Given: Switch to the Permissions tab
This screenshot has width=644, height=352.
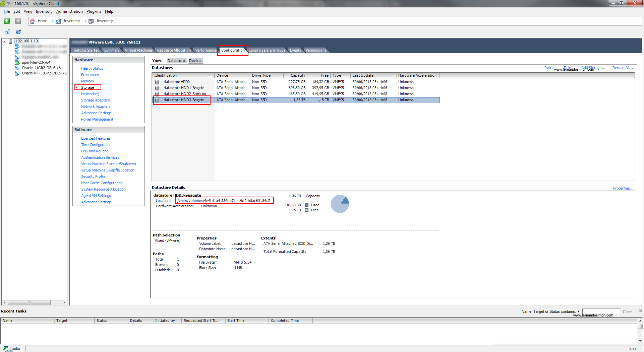Looking at the screenshot, I should 316,51.
